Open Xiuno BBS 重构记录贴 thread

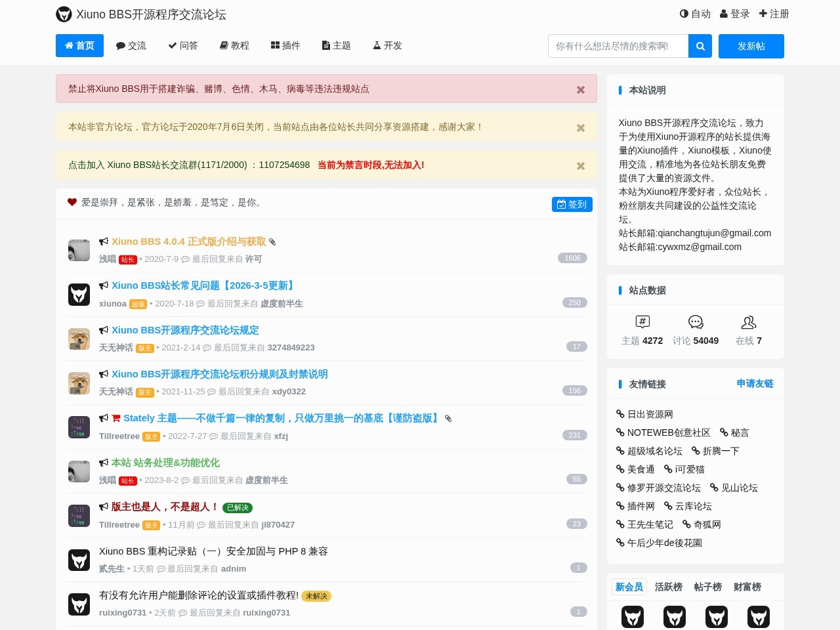[213, 551]
